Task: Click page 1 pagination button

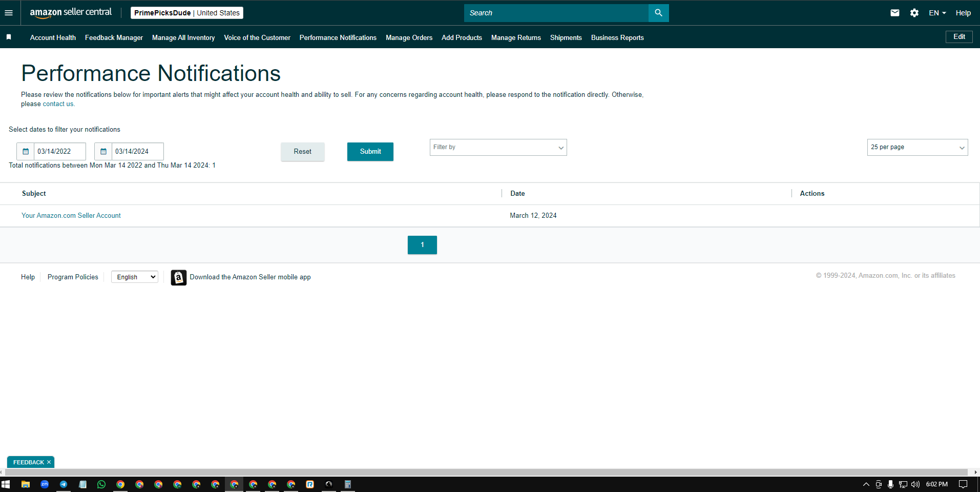Action: point(422,245)
